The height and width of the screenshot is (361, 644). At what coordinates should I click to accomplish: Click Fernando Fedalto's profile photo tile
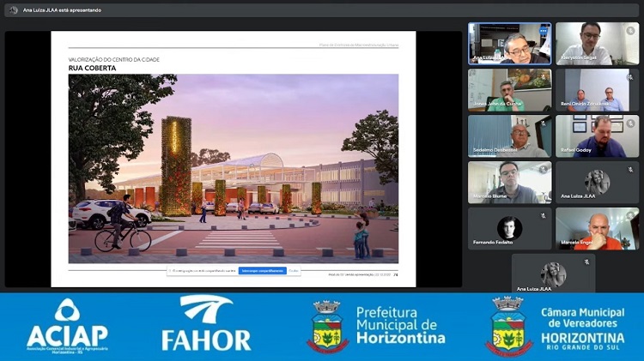click(509, 228)
